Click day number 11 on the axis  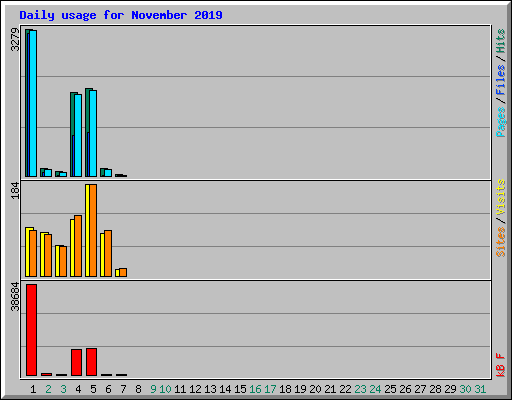coord(180,389)
